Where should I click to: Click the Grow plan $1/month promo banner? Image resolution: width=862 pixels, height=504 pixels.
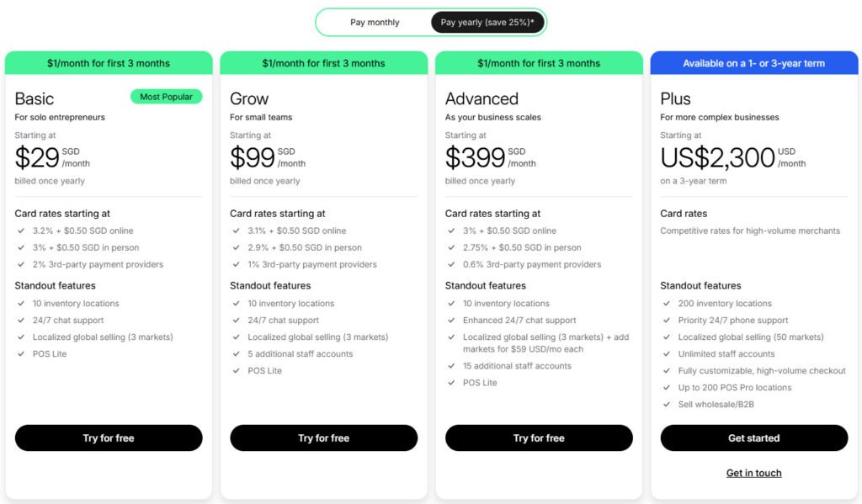324,63
